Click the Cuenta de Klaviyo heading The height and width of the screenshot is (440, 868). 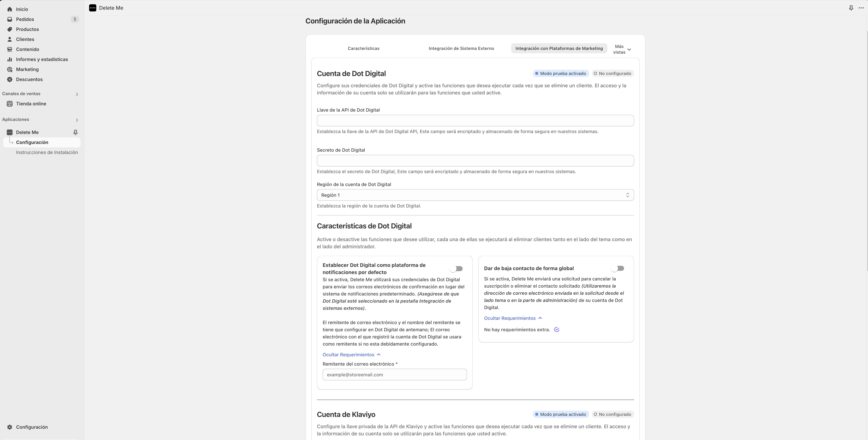click(346, 414)
